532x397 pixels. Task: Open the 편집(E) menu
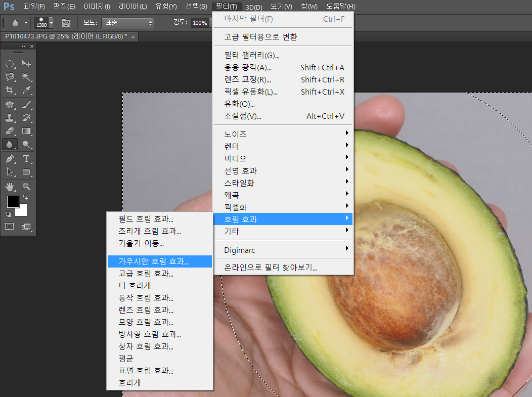pyautogui.click(x=64, y=7)
